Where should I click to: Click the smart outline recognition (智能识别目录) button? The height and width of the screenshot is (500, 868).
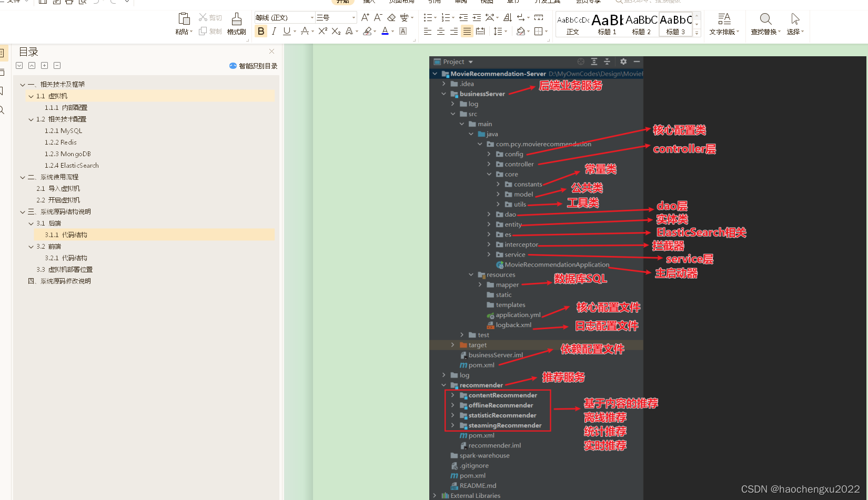pyautogui.click(x=253, y=66)
